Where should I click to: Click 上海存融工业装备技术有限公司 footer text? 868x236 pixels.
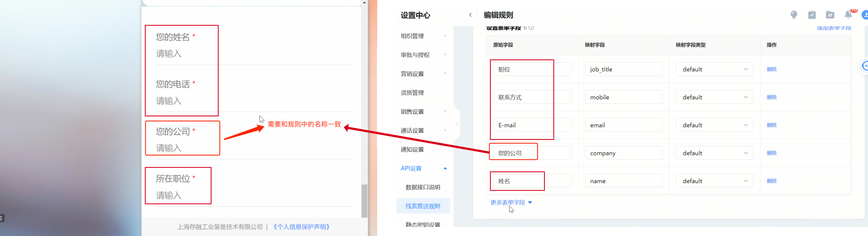(x=220, y=227)
